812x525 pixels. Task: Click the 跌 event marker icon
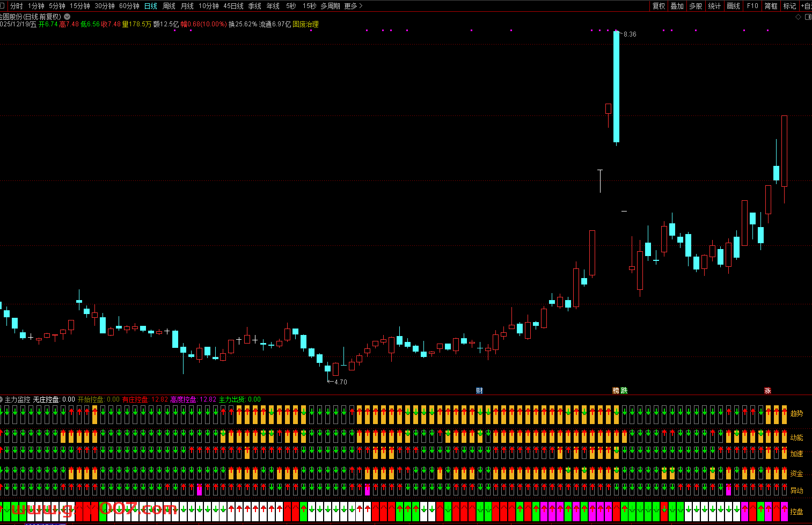(x=624, y=391)
